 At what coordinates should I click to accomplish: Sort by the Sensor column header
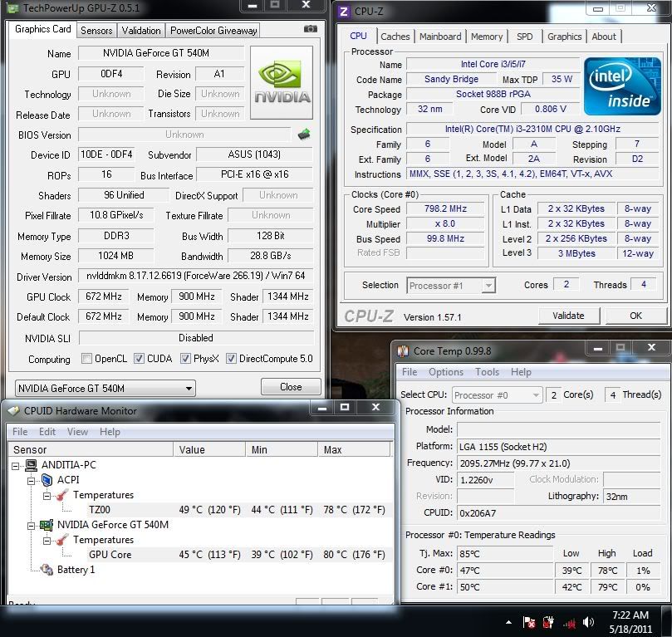(91, 450)
